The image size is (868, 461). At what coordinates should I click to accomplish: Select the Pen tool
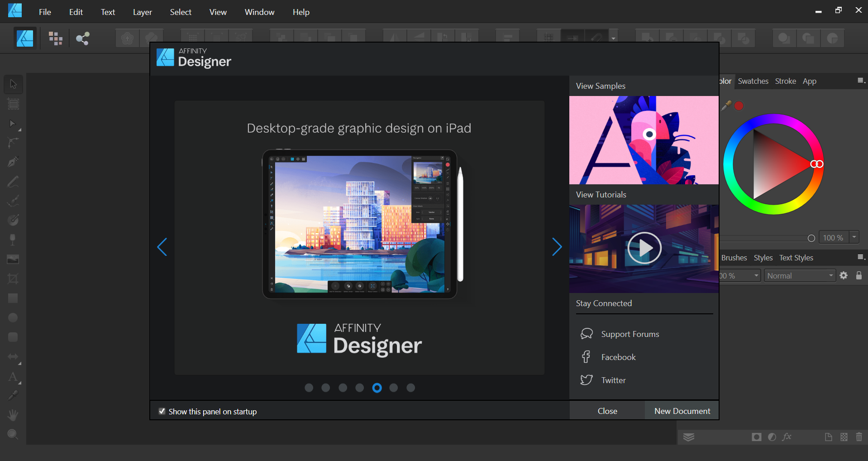(x=13, y=162)
